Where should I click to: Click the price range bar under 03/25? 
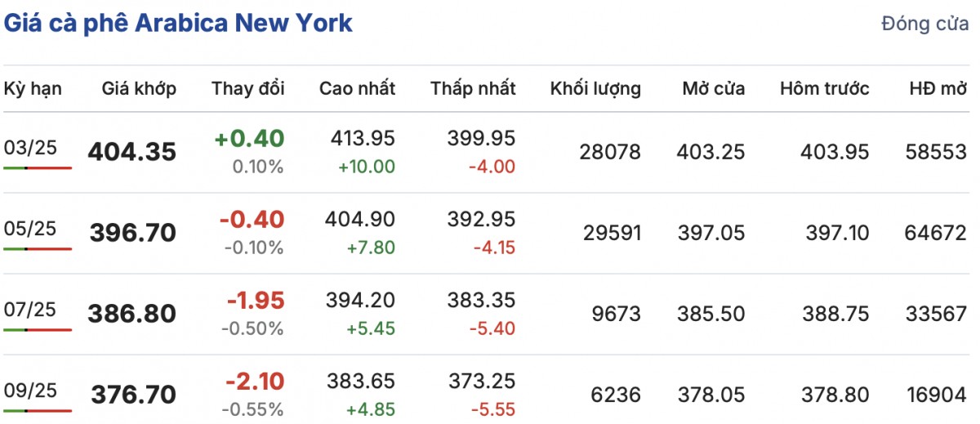pyautogui.click(x=38, y=167)
